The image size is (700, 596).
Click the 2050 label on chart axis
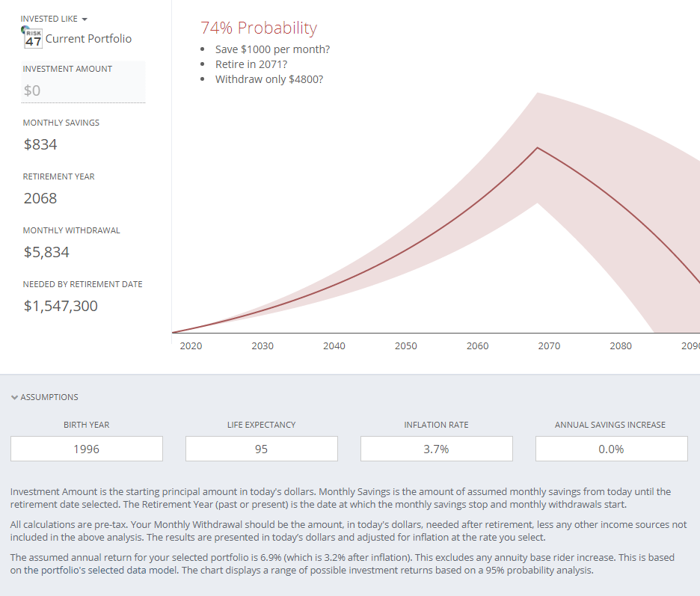coord(406,346)
